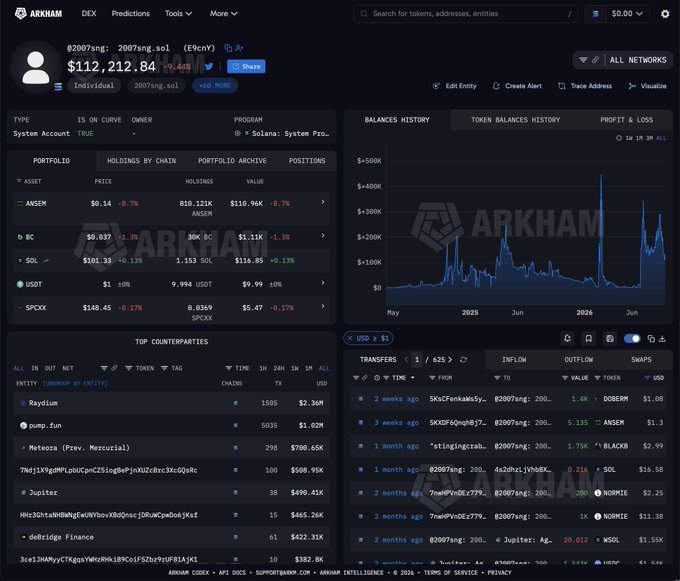Click the bookmark icon above transfers
Image resolution: width=680 pixels, height=581 pixels.
(588, 339)
